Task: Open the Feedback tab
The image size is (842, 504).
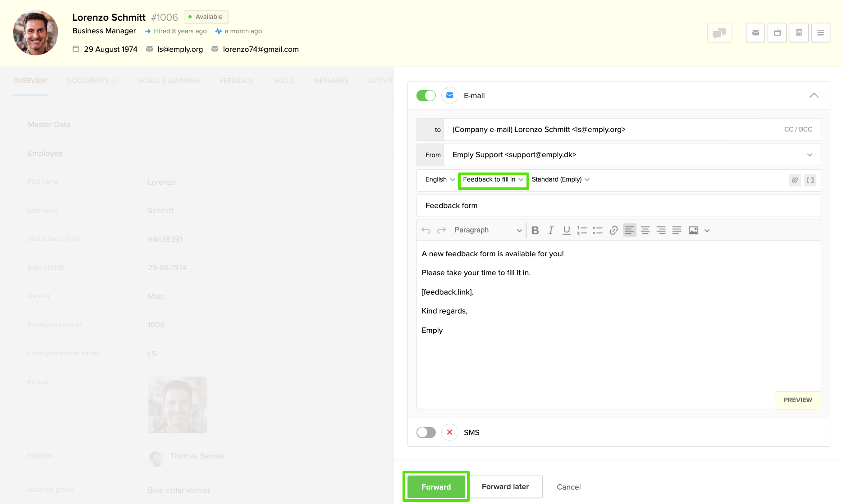Action: pos(237,81)
